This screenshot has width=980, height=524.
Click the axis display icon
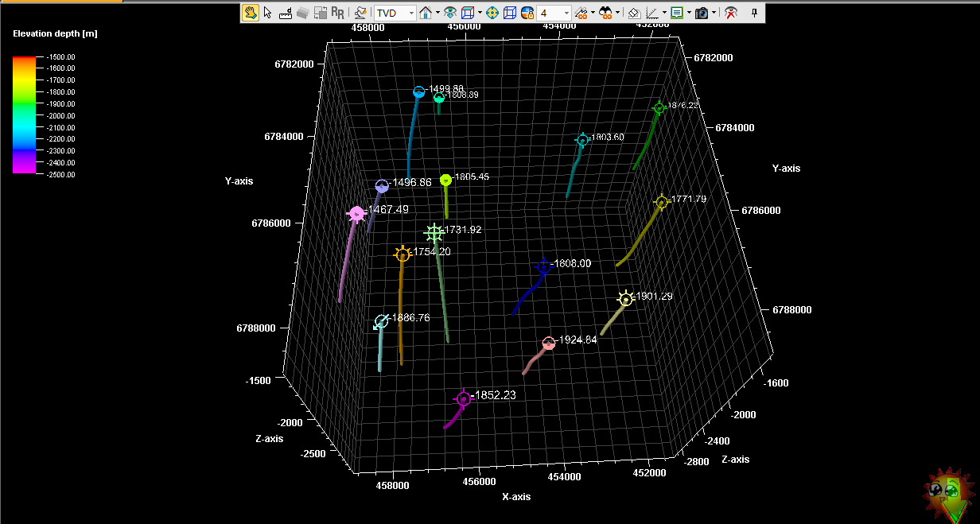click(652, 13)
